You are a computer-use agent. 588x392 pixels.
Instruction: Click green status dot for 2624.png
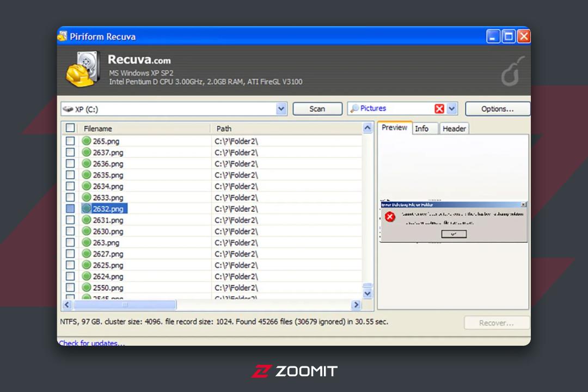click(x=87, y=276)
